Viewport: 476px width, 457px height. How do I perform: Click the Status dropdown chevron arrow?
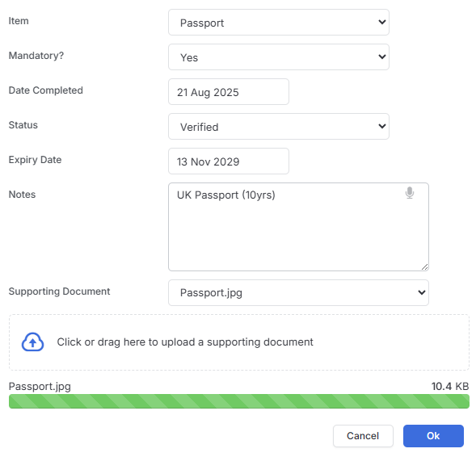coord(382,126)
